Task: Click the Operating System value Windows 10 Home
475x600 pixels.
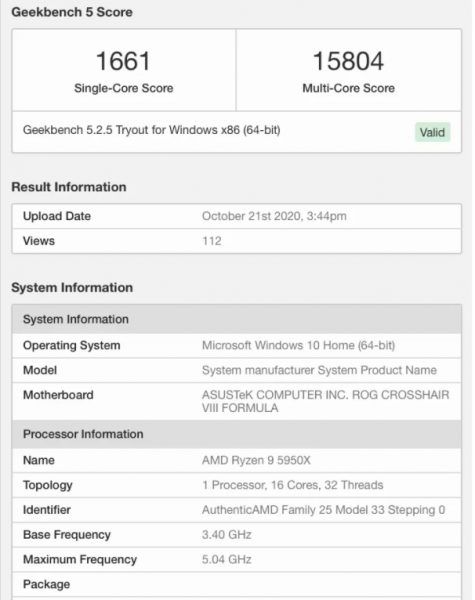Action: [299, 346]
